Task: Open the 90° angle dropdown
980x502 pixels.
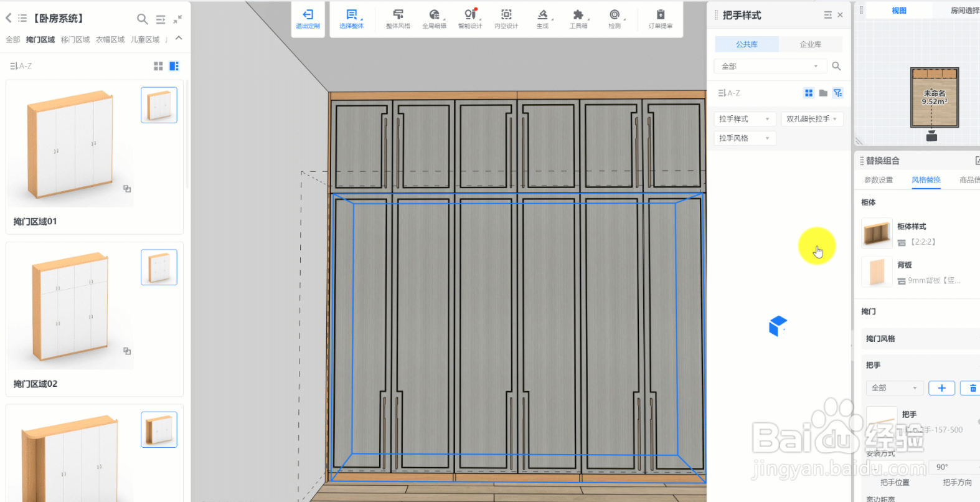Action: (x=956, y=466)
